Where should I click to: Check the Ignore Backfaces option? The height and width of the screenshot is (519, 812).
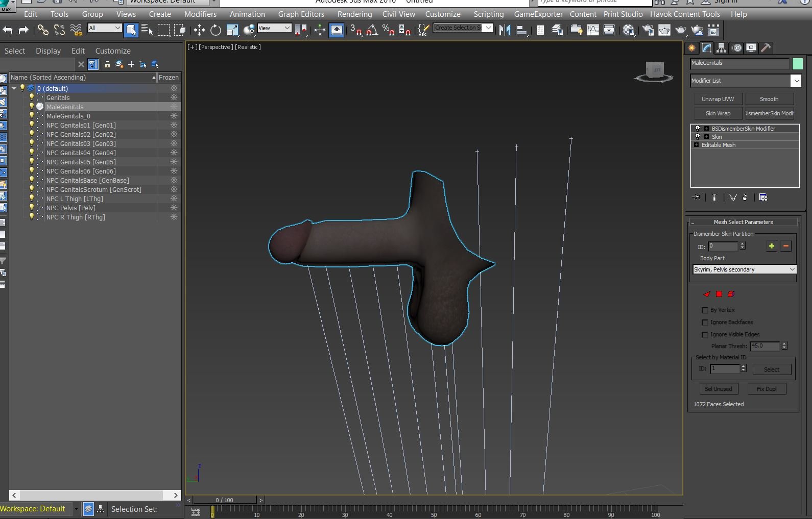pos(705,323)
